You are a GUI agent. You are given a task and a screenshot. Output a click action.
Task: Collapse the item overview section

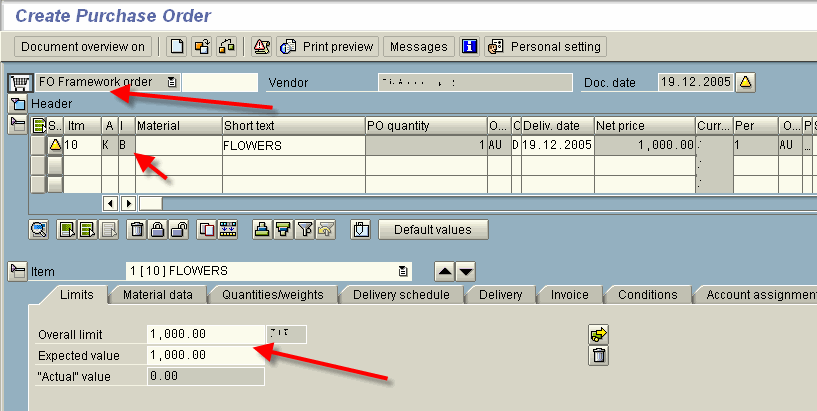(x=18, y=124)
